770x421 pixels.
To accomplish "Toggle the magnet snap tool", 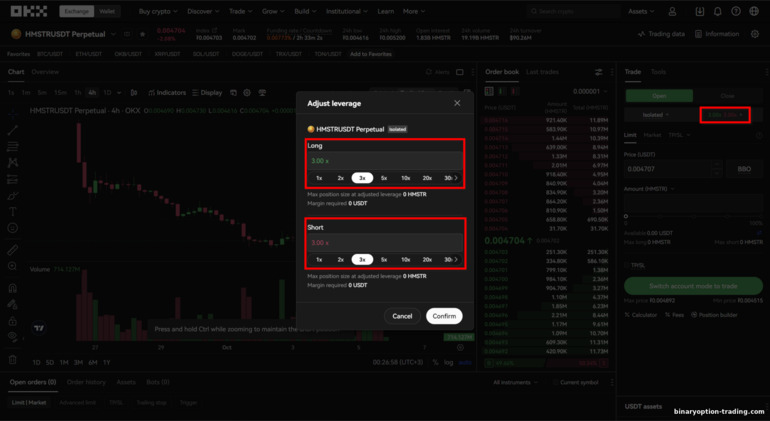I will [13, 288].
